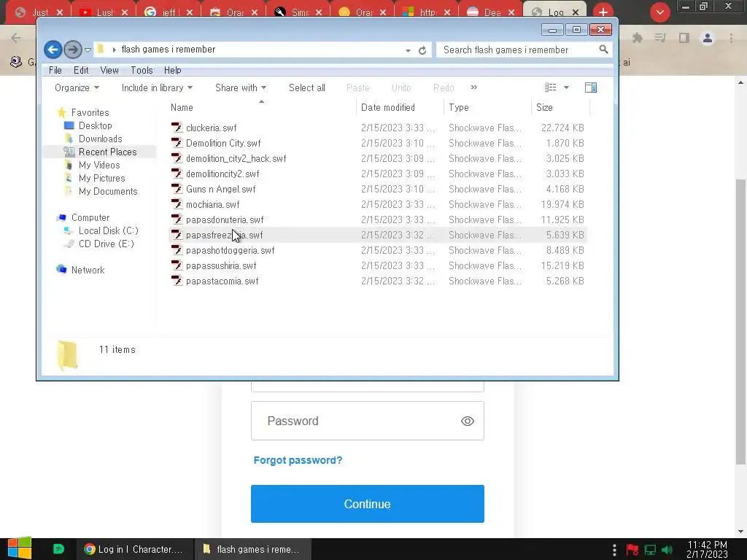Select Guns n Angel.swf file icon
Viewport: 747px width, 560px height.
[177, 189]
